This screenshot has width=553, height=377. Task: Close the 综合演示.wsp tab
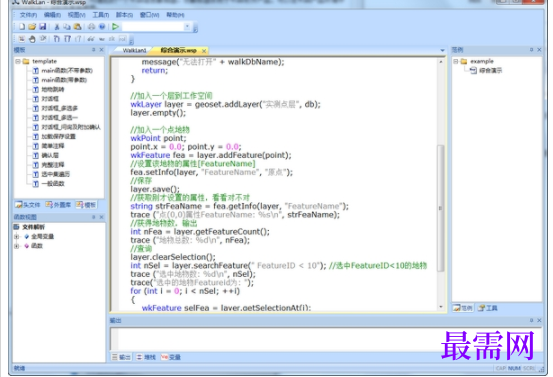[204, 51]
